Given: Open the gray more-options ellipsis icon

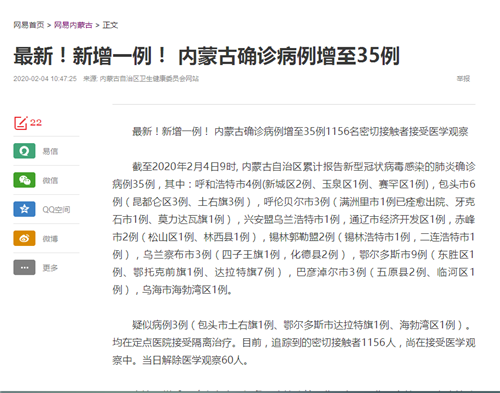Looking at the screenshot, I should coord(24,267).
